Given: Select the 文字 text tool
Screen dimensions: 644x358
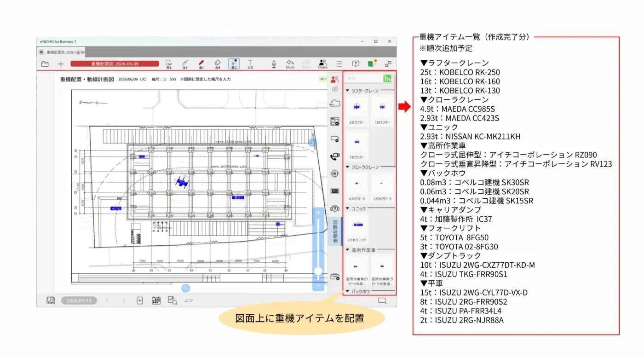Looking at the screenshot, I should pos(250,64).
